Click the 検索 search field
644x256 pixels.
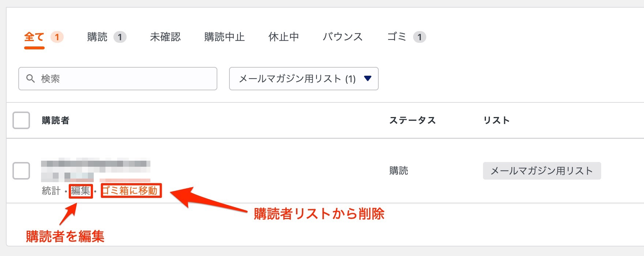[x=124, y=79]
